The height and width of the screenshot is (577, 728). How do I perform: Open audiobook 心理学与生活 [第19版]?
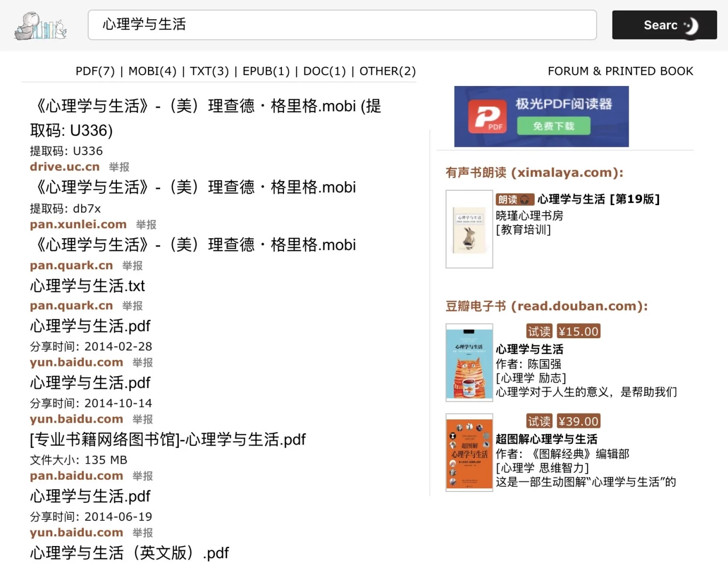tap(599, 199)
